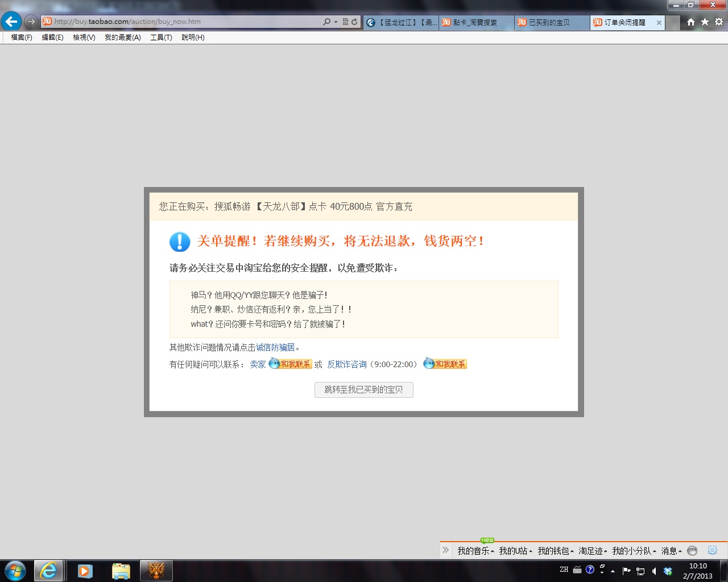The width and height of the screenshot is (728, 582).
Task: Switch to the 猛龙过江 tab
Action: tap(401, 22)
